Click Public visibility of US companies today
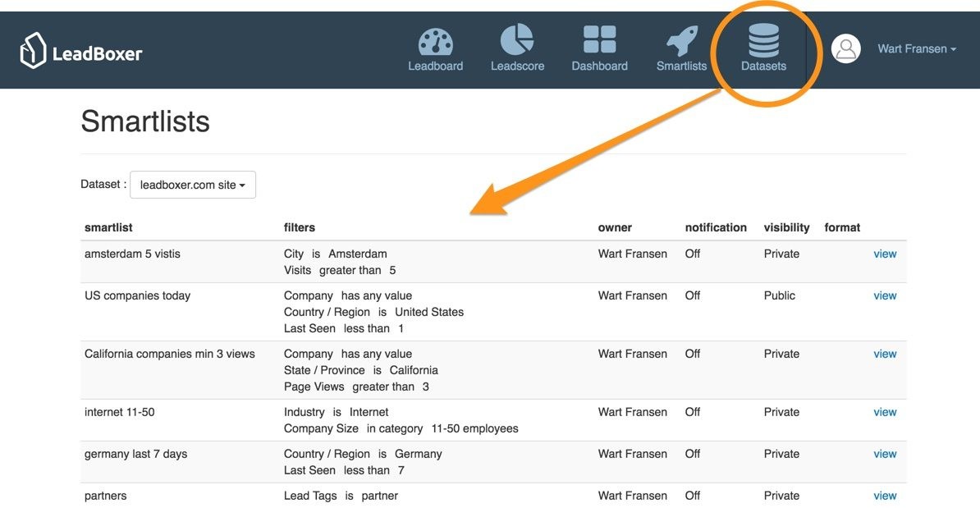Image resolution: width=980 pixels, height=508 pixels. (779, 296)
